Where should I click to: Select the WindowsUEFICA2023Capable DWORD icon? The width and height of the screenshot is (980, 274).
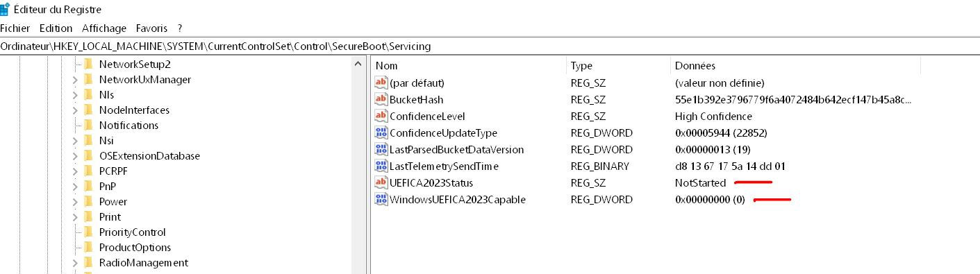pos(381,199)
